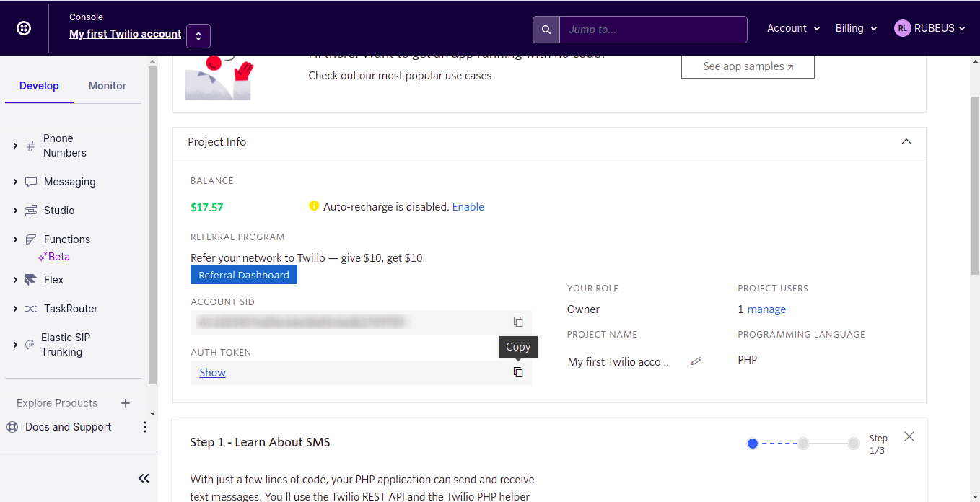
Task: Expand the Messaging sidebar item
Action: (x=15, y=182)
